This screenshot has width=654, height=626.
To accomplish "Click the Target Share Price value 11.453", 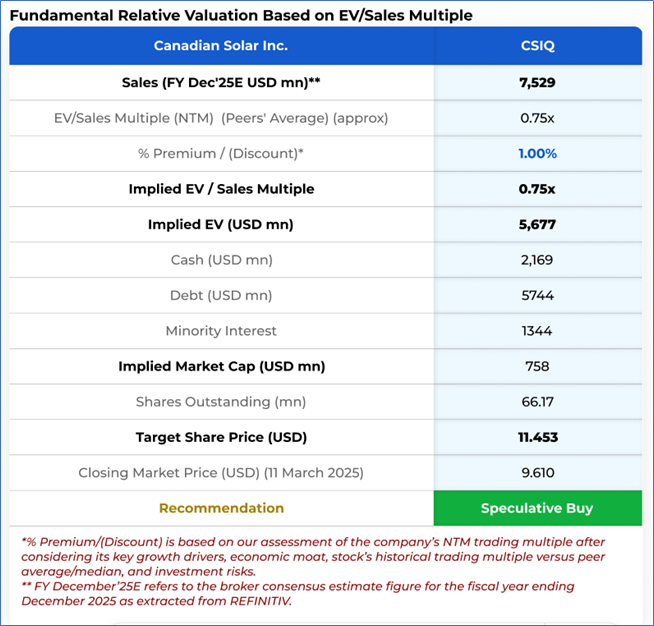I will coord(537,437).
